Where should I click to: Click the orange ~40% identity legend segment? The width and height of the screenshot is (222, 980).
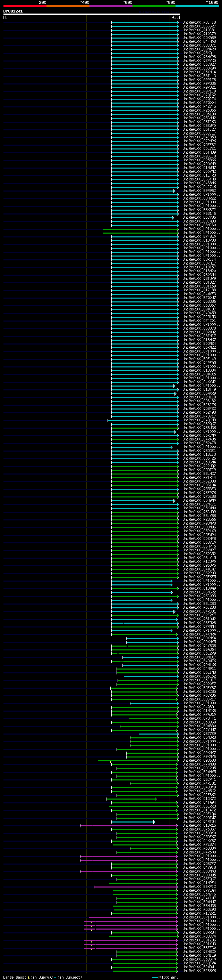[68, 6]
